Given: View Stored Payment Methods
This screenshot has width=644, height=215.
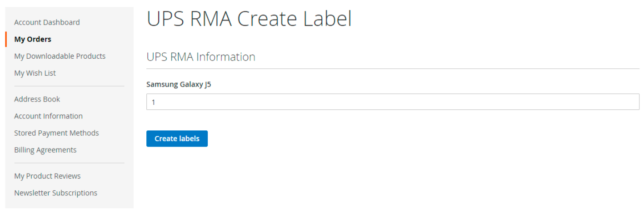Looking at the screenshot, I should (x=56, y=133).
